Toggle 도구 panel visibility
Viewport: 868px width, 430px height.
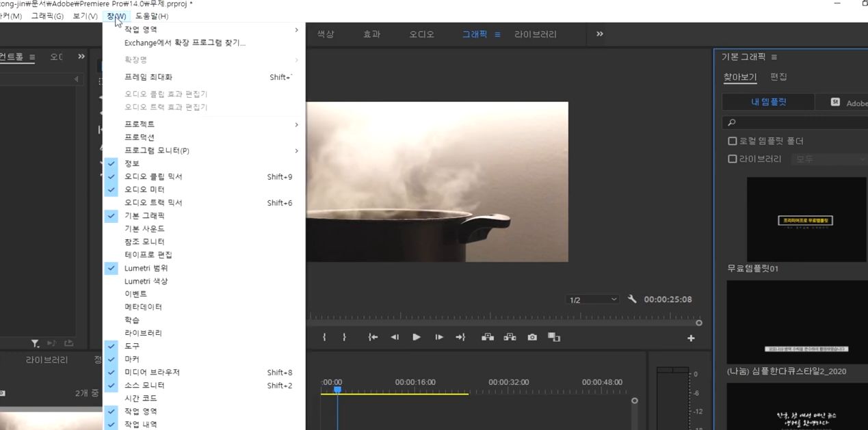coord(204,346)
